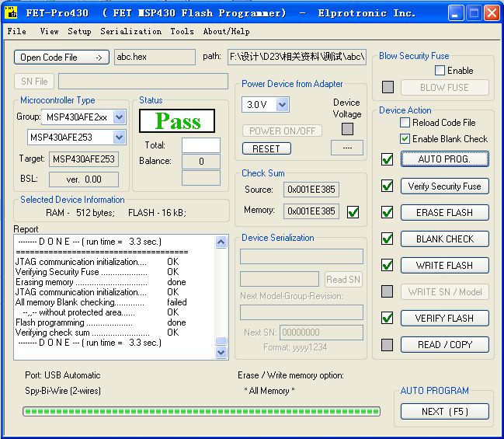Open the View menu
The width and height of the screenshot is (504, 439).
click(x=49, y=31)
